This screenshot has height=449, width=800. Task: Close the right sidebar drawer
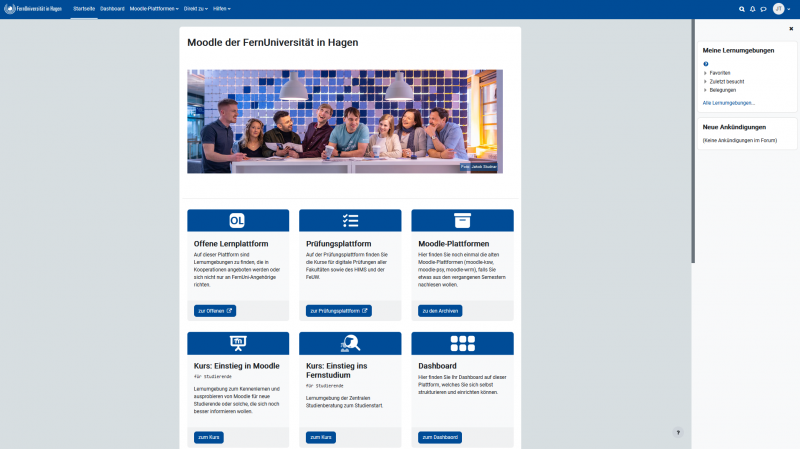(791, 29)
